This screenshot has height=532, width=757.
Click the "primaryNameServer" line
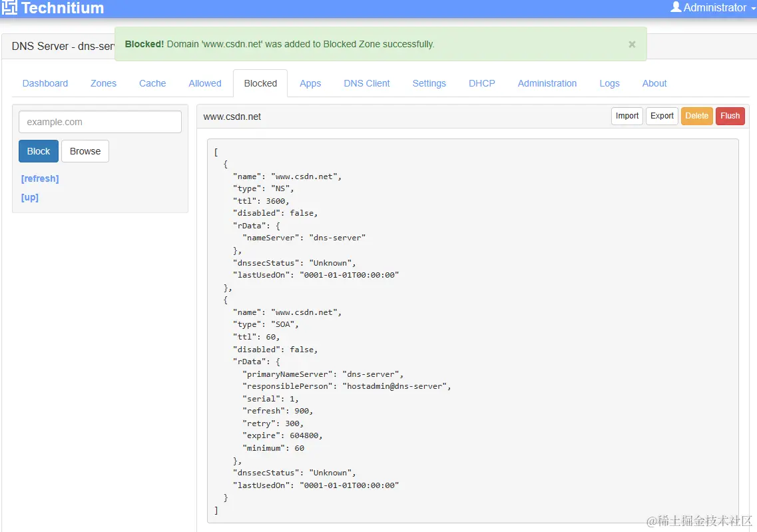point(322,374)
